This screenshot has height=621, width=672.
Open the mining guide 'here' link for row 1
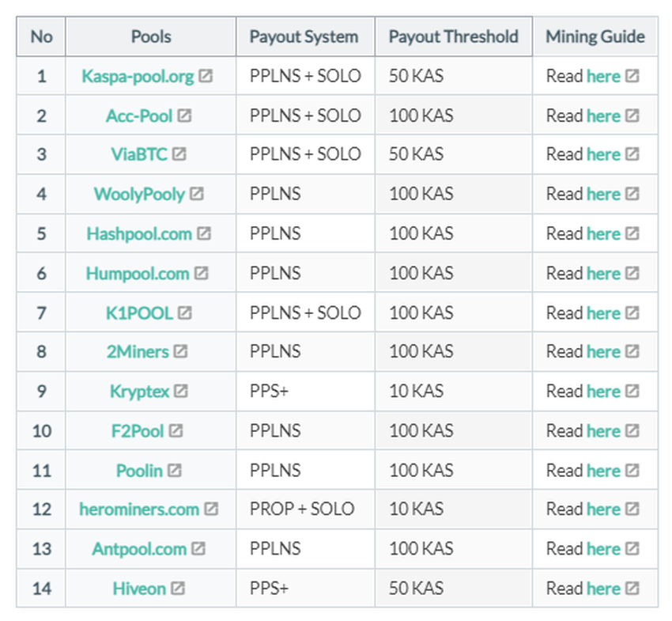pos(603,76)
